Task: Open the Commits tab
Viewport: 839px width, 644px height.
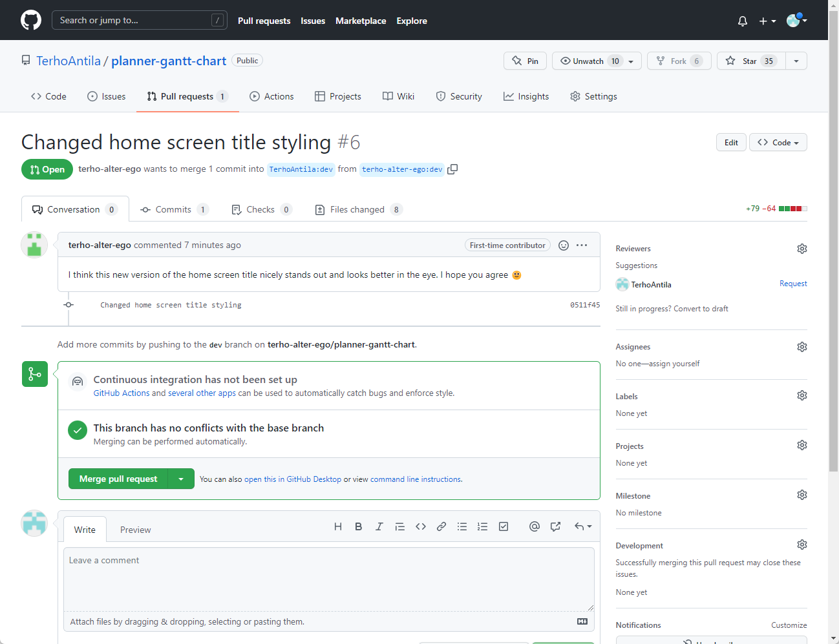Action: (173, 209)
